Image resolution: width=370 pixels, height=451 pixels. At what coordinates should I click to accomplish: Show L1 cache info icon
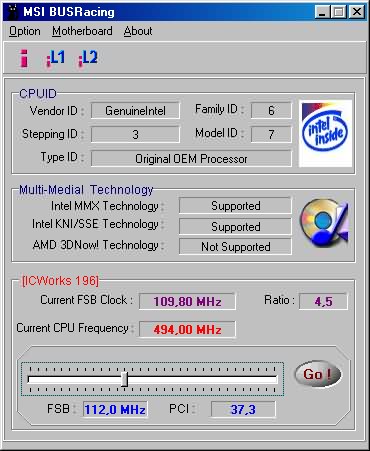(x=56, y=58)
